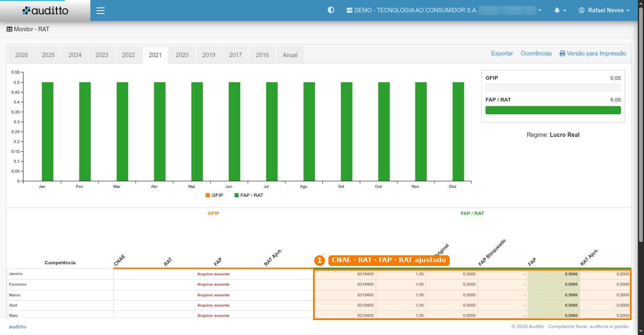The height and width of the screenshot is (335, 644).
Task: Switch to the 2017 tab
Action: point(236,55)
